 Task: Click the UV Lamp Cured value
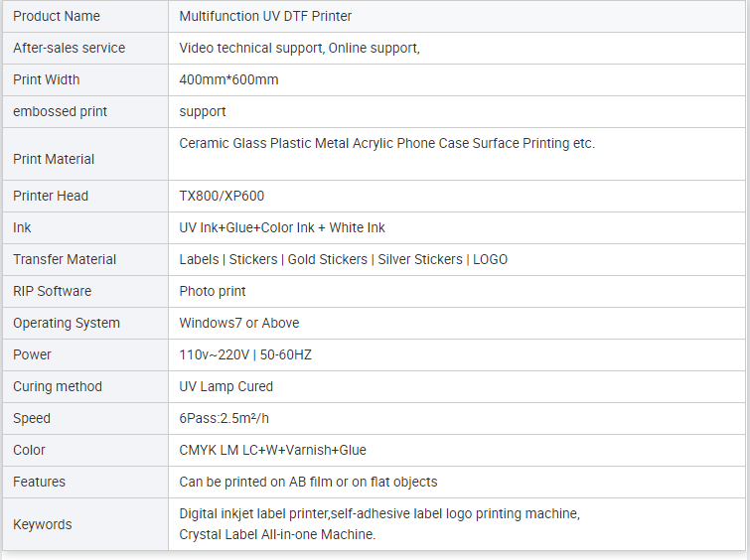[225, 386]
